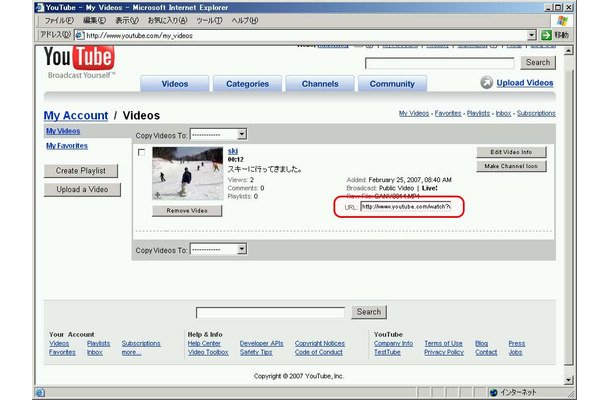
Task: Open the ski video title link
Action: pyautogui.click(x=233, y=151)
